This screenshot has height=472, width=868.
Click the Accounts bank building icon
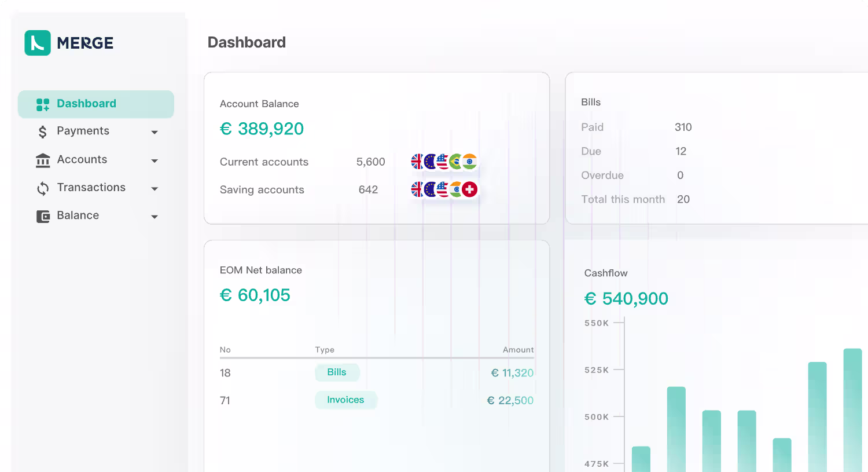click(43, 160)
